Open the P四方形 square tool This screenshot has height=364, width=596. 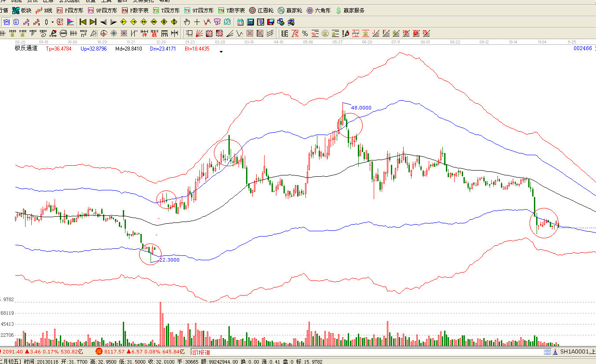70,10
